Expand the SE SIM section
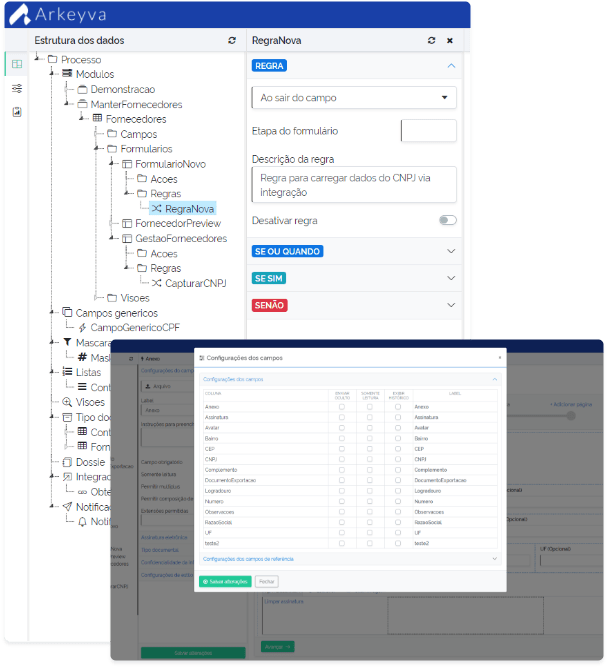The width and height of the screenshot is (608, 668). pos(354,278)
